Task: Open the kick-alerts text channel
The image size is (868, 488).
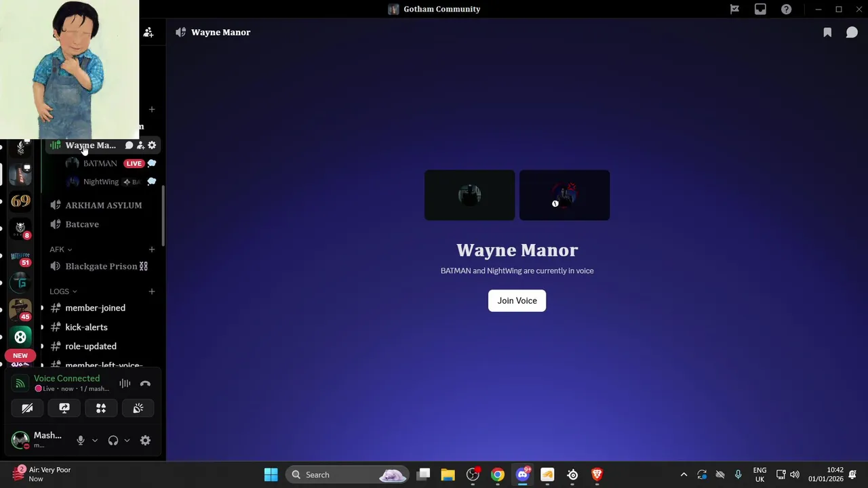Action: pos(86,327)
